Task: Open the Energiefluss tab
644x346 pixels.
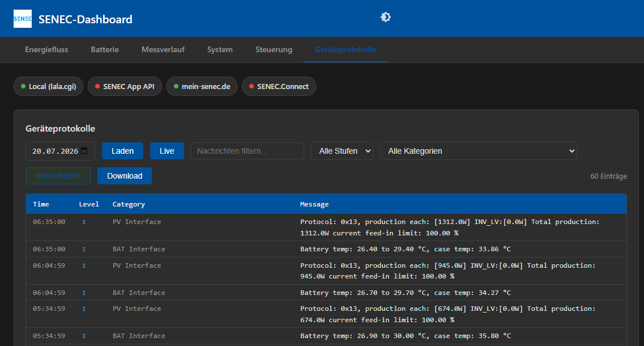Action: pyautogui.click(x=46, y=50)
